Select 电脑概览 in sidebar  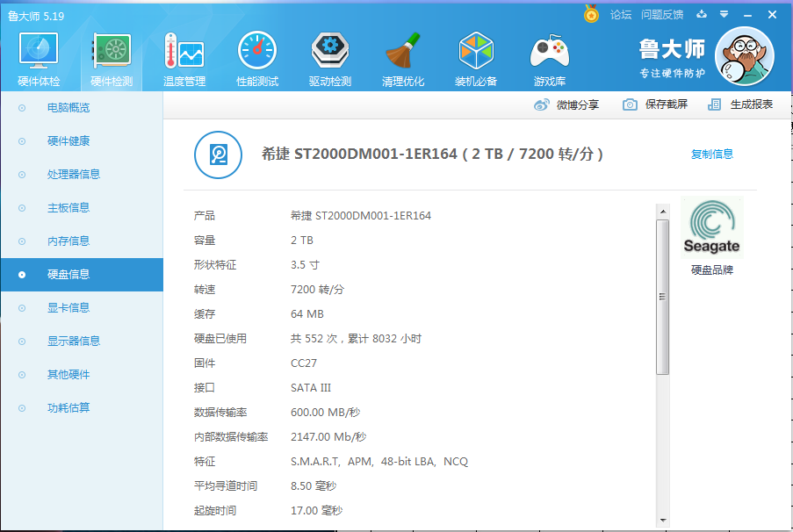pyautogui.click(x=82, y=108)
